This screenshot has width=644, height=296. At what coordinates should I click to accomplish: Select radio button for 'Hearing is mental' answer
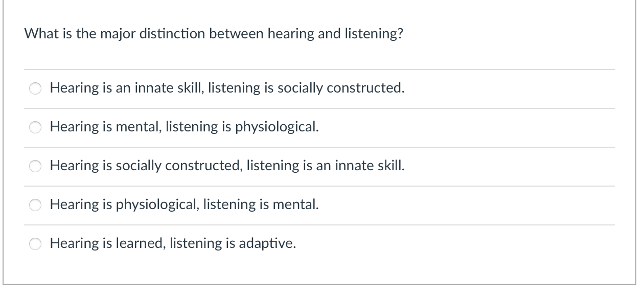coord(35,127)
